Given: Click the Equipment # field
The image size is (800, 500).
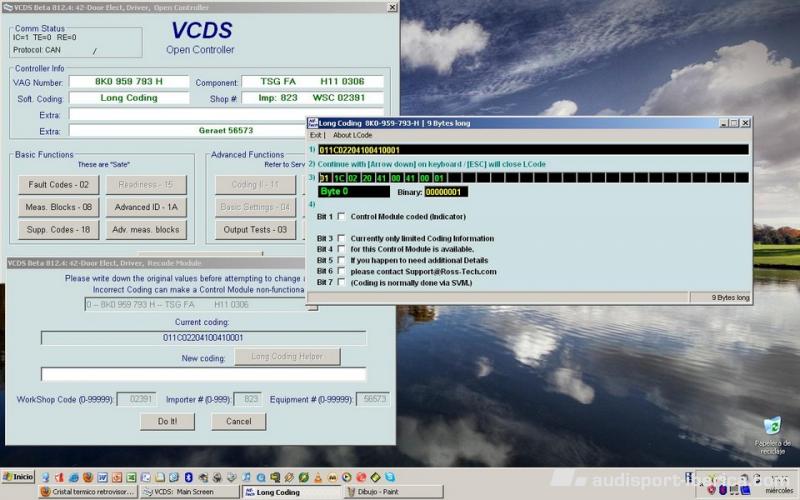Looking at the screenshot, I should tap(373, 399).
